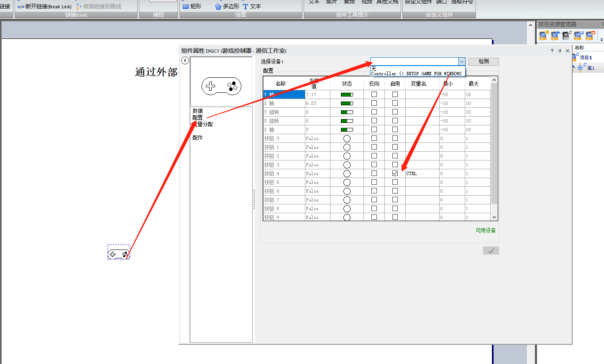Viewport: 604px width, 364px height.
Task: Click the current value cell 6.23
Action: coord(317,103)
